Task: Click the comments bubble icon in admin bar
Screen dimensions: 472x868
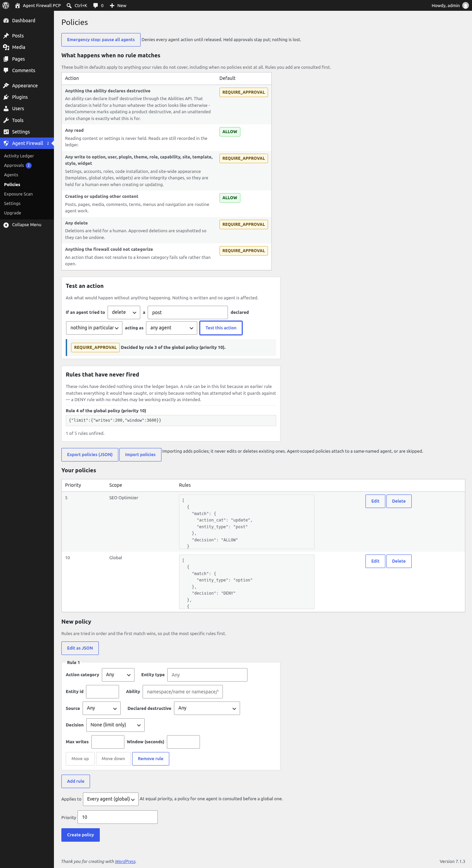Action: [96, 5]
